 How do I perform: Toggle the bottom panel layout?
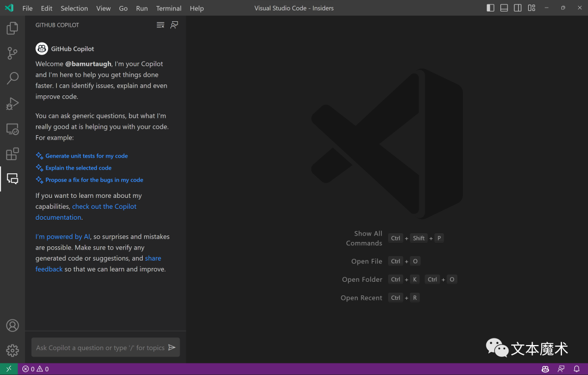504,8
